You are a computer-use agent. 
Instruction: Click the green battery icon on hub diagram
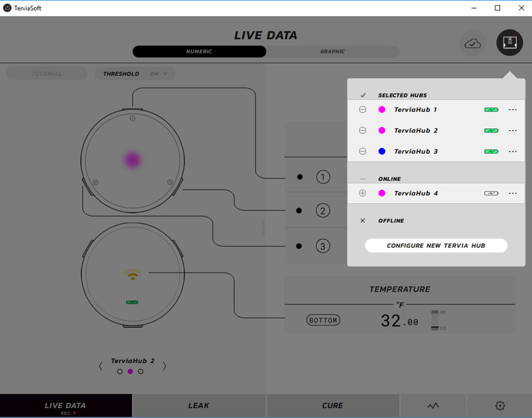[132, 302]
